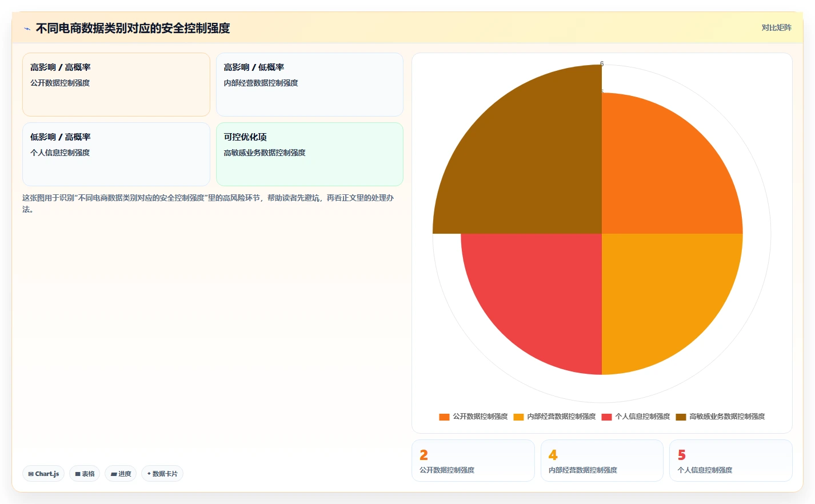Click the 进度 tag chip
This screenshot has height=504, width=815.
click(121, 474)
